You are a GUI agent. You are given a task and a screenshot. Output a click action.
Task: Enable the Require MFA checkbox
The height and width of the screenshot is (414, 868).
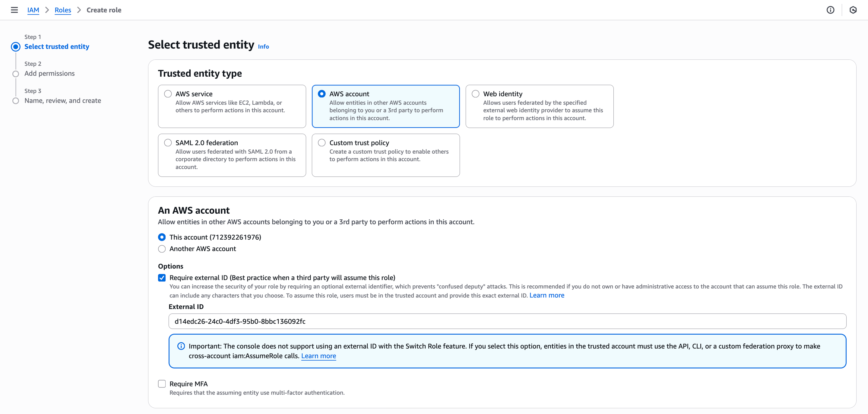click(x=162, y=384)
